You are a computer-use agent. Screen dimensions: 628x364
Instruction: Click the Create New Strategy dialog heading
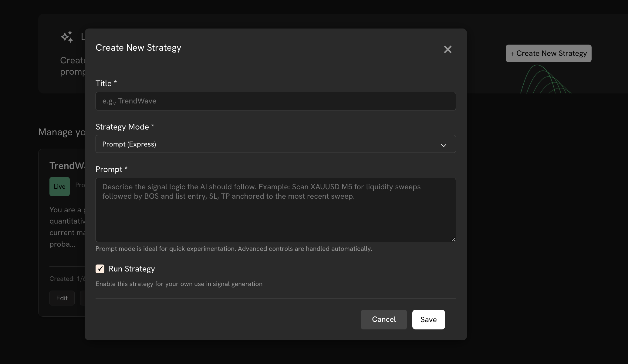click(138, 48)
